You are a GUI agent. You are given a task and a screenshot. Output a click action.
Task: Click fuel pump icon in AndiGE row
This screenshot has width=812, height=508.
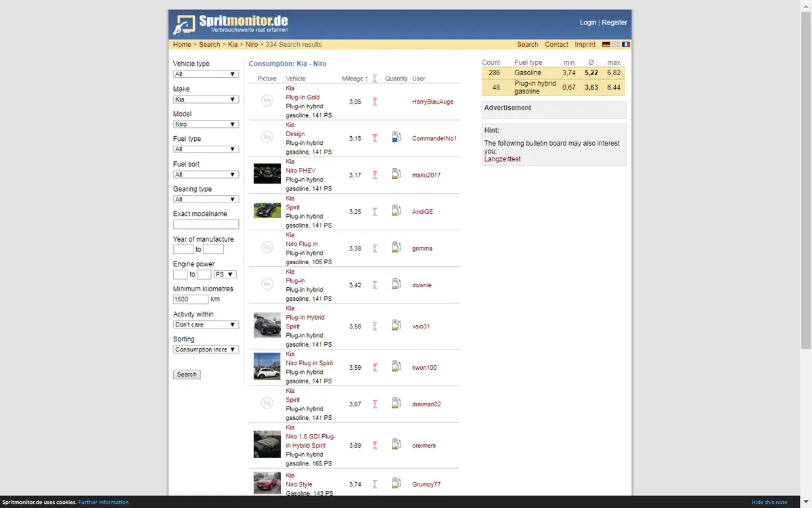click(397, 211)
